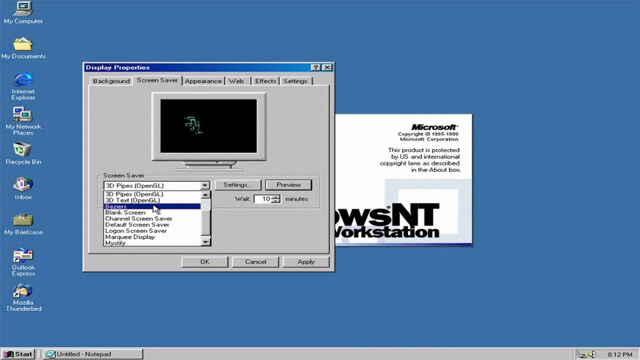Image resolution: width=640 pixels, height=360 pixels.
Task: Click Cancel in Display Properties
Action: 256,262
